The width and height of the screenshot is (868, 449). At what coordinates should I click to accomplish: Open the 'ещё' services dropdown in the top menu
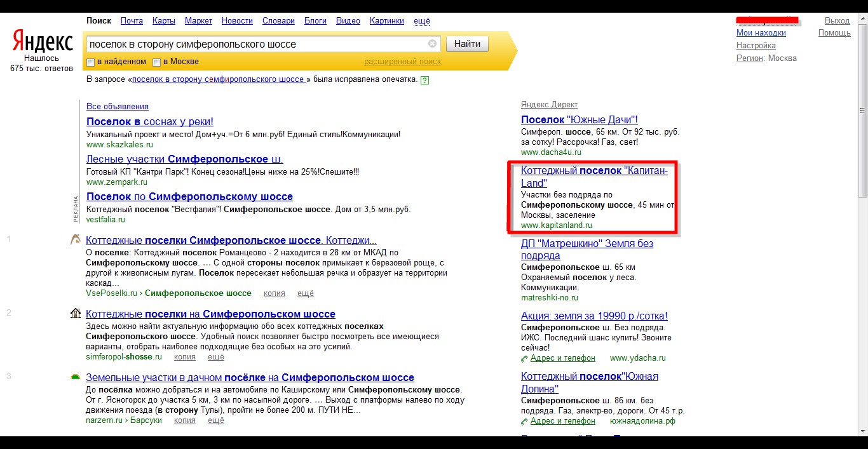[422, 21]
